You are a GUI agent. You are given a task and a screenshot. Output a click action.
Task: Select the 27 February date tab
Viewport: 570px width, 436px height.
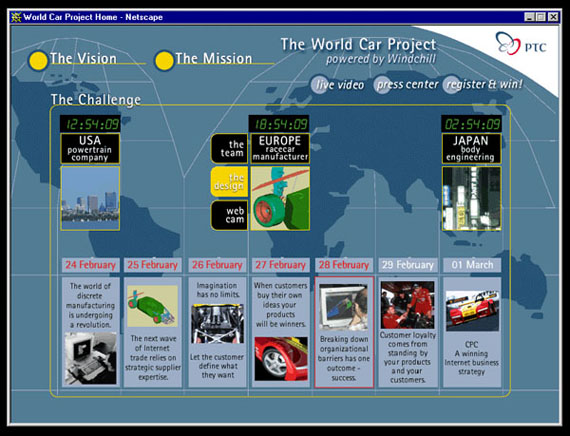pos(281,265)
